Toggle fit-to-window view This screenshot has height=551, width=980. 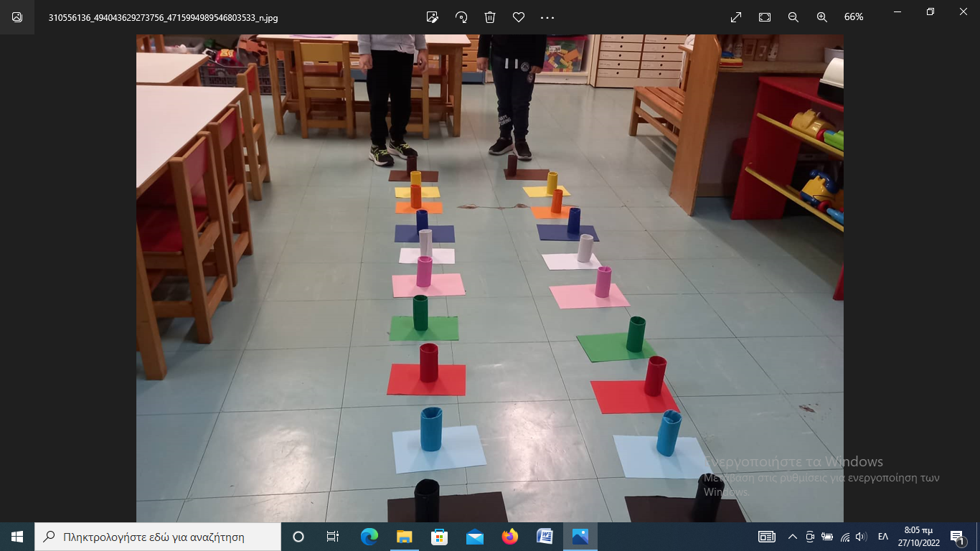[x=765, y=17]
